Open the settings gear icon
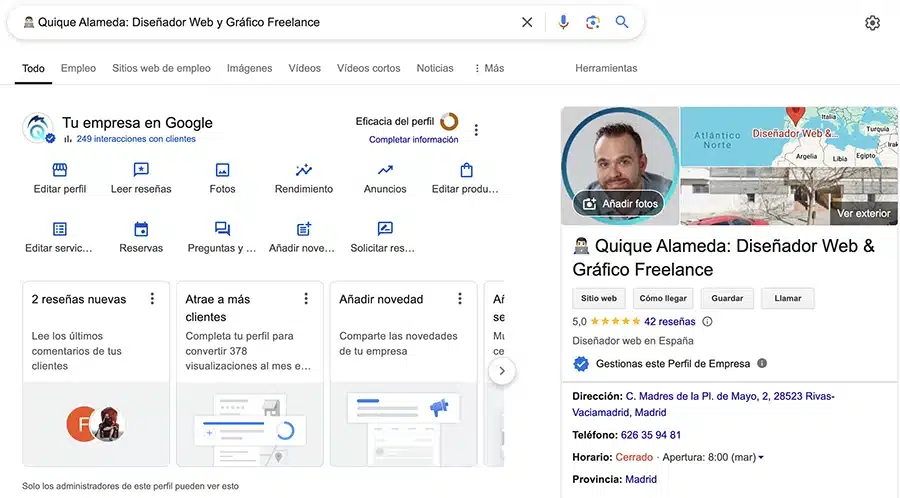Image resolution: width=900 pixels, height=498 pixels. point(872,22)
